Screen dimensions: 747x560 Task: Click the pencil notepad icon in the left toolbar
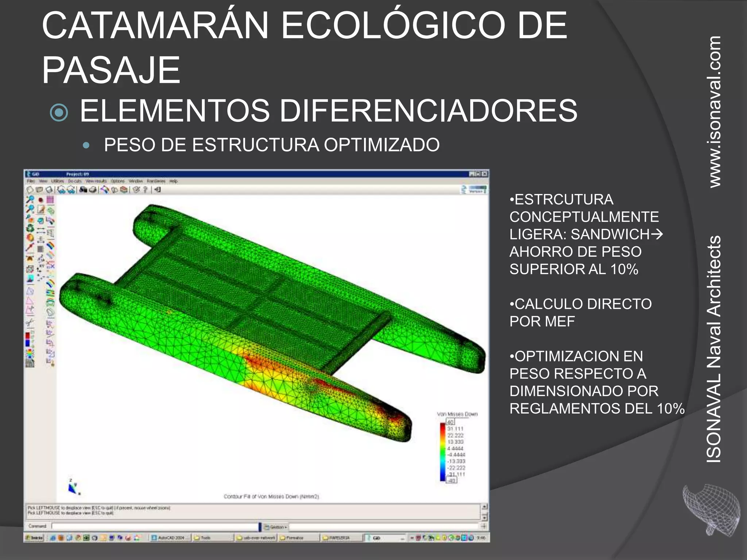40,210
